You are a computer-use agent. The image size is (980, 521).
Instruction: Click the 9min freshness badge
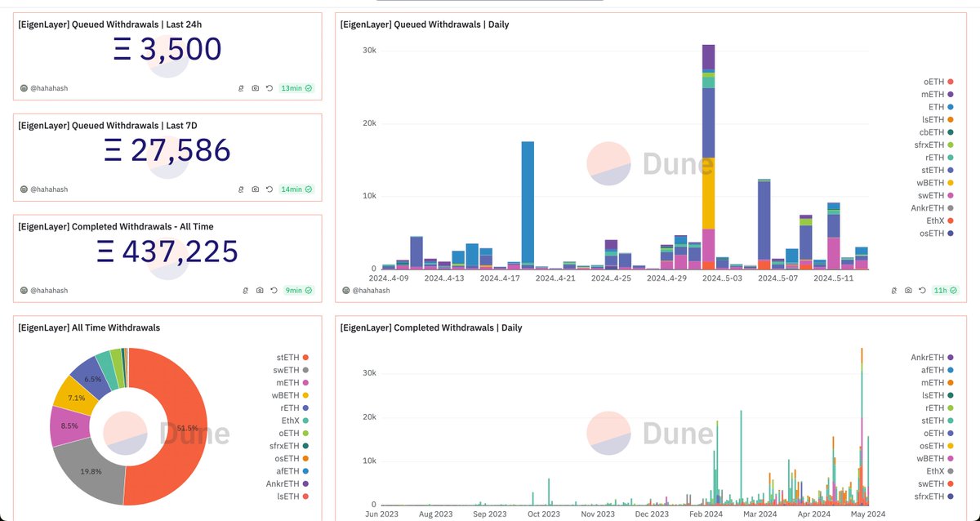[298, 290]
